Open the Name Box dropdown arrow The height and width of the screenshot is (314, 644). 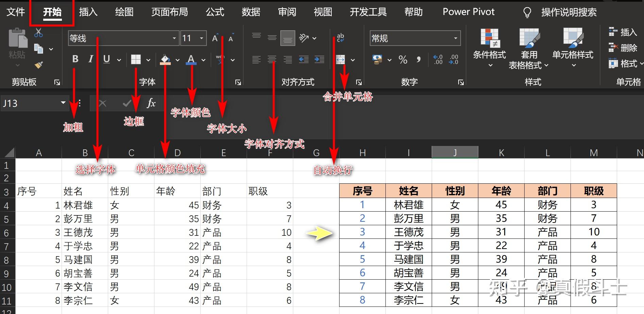pyautogui.click(x=63, y=103)
